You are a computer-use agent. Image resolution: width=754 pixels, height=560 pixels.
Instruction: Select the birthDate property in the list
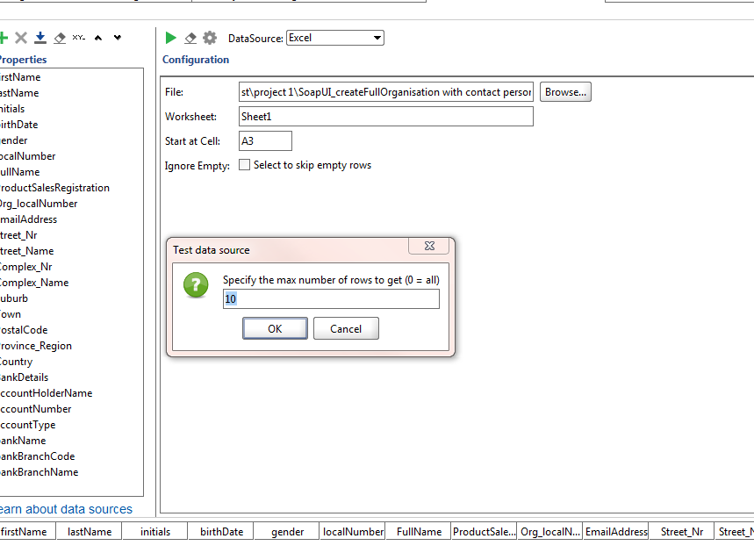71,125
